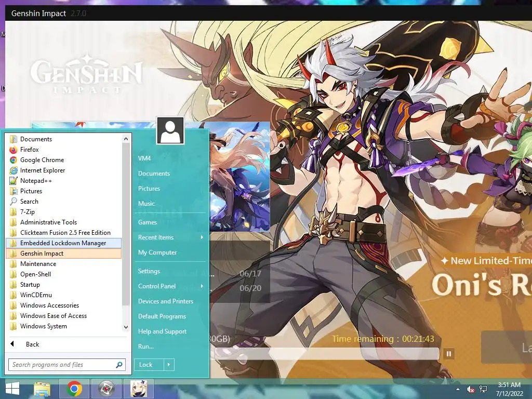Expand the Embedded Lockdown Manager folder

[x=63, y=243]
